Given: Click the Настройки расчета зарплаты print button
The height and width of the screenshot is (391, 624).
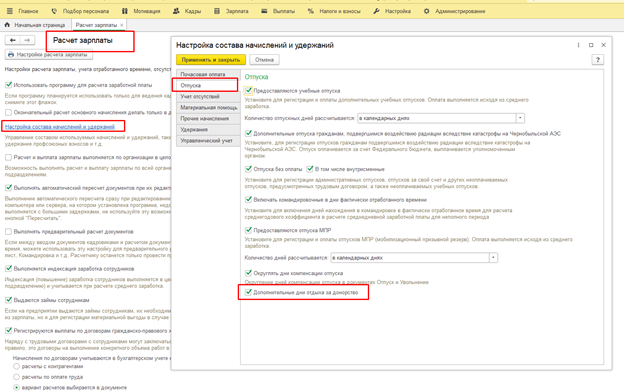Looking at the screenshot, I should click(49, 54).
